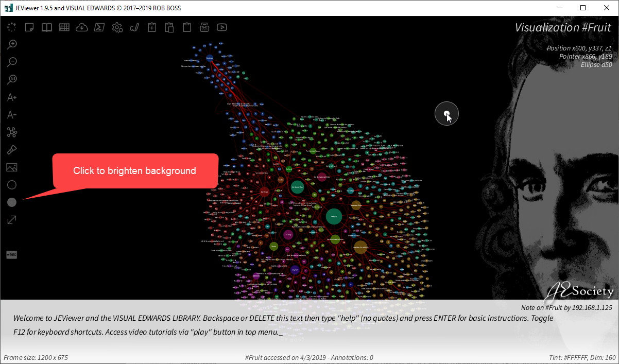Minimize the JEViewer window
Screen dimensions: 619x364
pyautogui.click(x=559, y=8)
